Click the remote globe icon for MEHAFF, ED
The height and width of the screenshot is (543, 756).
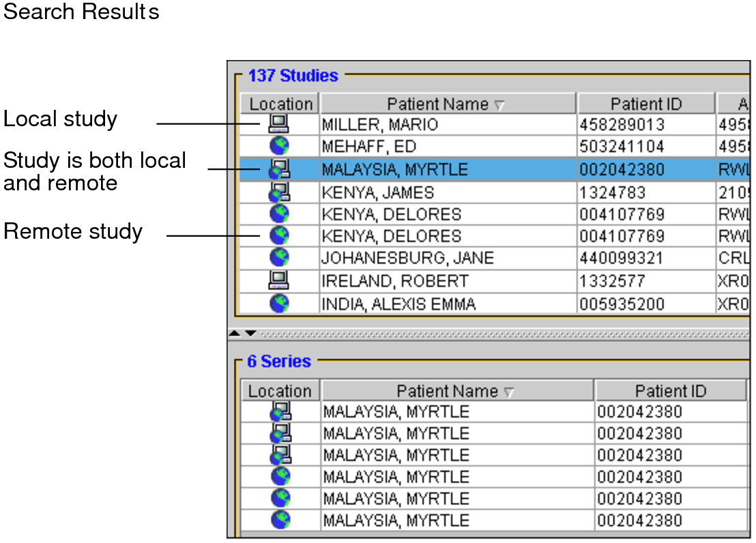pos(279,146)
